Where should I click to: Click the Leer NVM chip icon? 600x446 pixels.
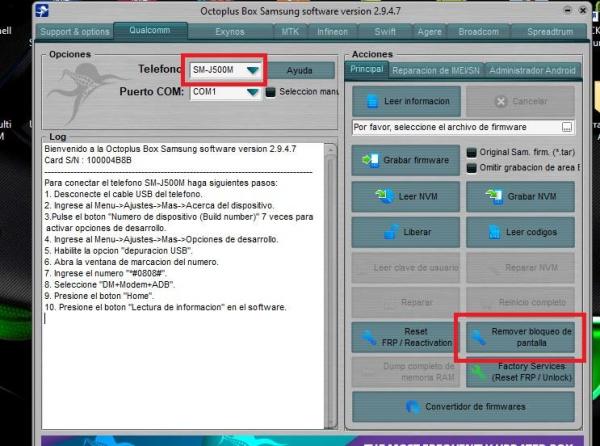click(x=385, y=196)
